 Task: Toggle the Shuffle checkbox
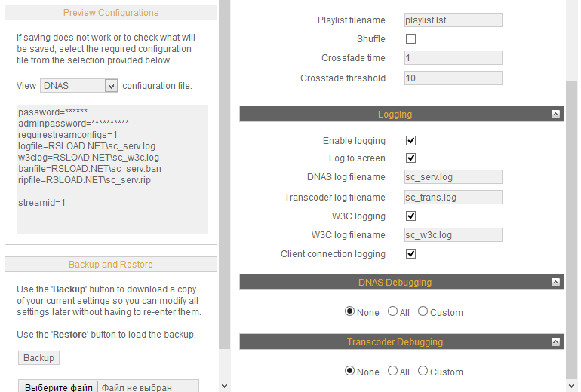(410, 39)
